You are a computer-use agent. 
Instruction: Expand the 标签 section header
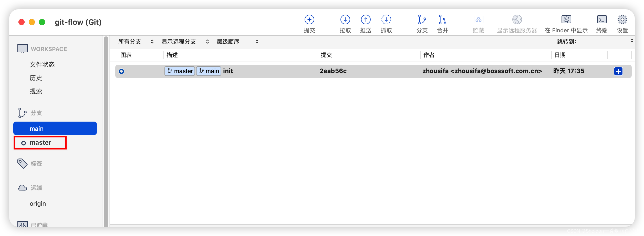[x=36, y=164]
